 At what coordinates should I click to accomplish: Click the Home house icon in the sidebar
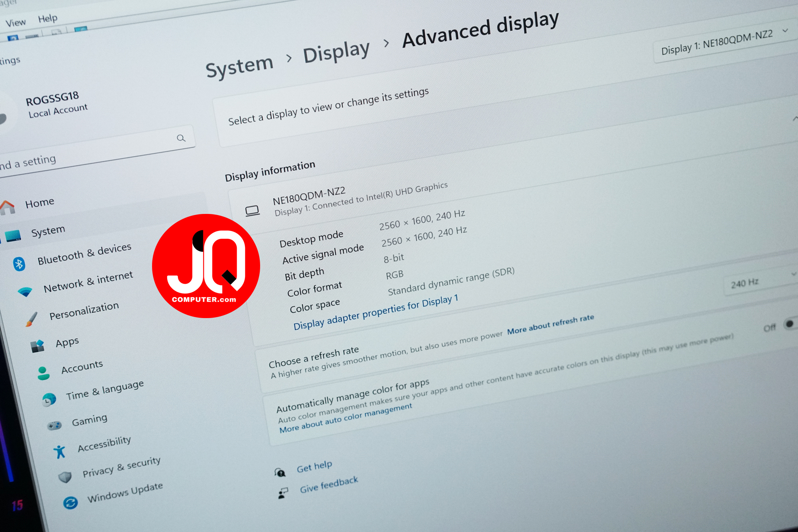point(8,208)
